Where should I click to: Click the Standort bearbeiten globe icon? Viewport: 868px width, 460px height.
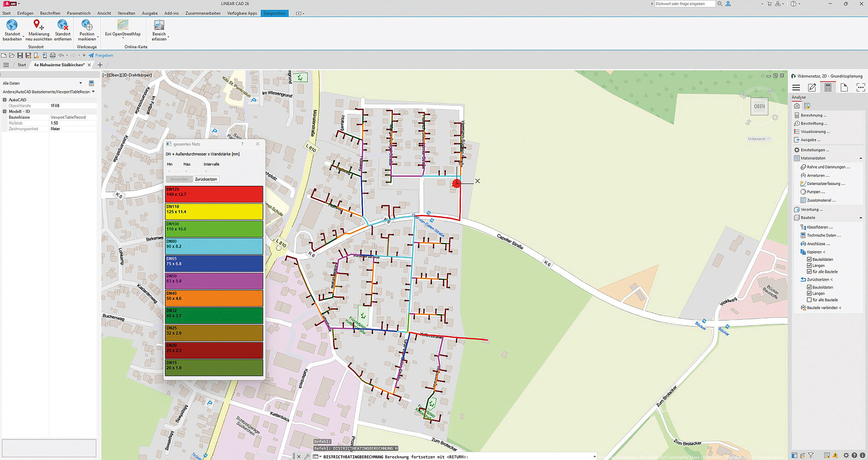[x=12, y=25]
